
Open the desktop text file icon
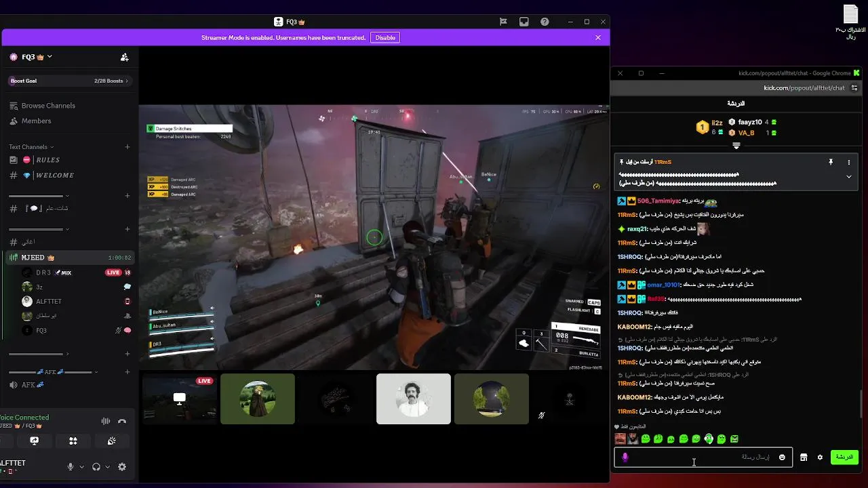click(x=851, y=22)
